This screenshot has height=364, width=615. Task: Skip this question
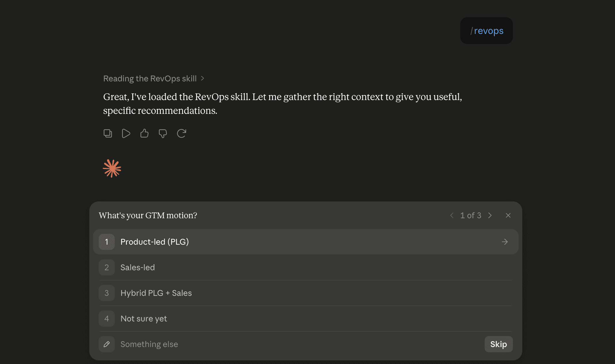(499, 344)
